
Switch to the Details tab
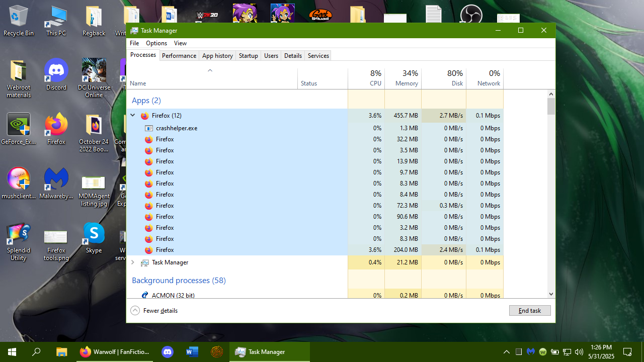(293, 56)
